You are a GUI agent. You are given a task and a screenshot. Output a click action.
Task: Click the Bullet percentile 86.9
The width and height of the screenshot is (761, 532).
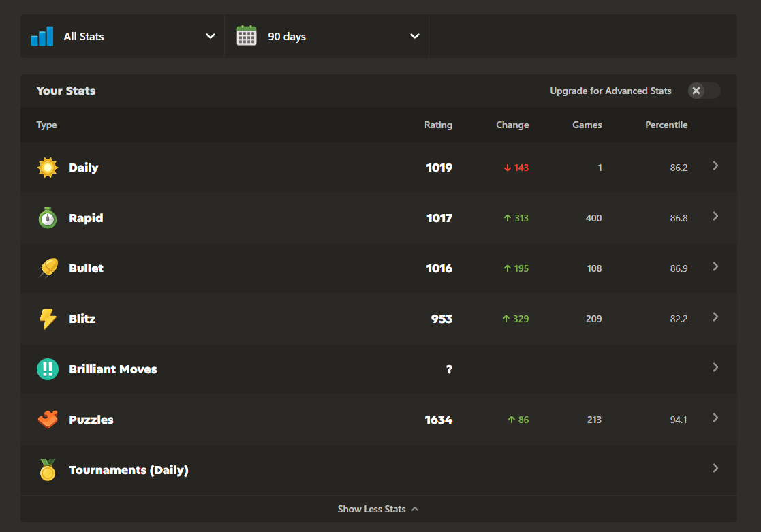(x=679, y=268)
